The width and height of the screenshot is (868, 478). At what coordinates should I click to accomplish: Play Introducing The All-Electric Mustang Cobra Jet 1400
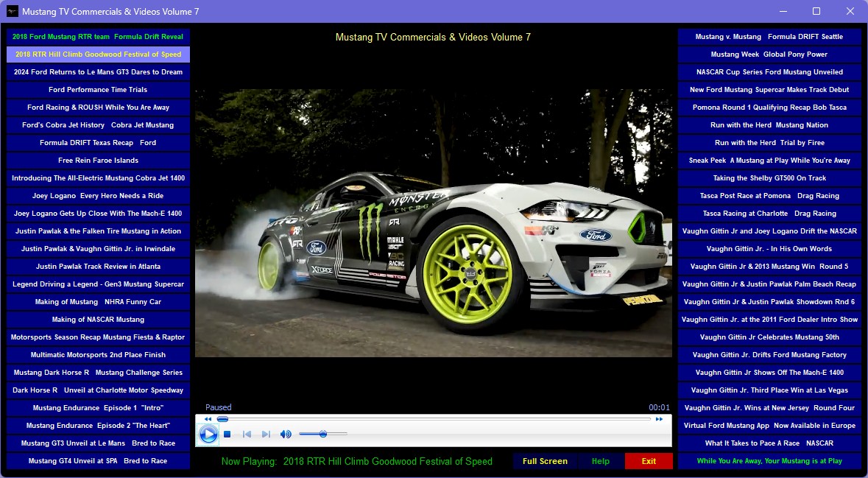tap(98, 178)
